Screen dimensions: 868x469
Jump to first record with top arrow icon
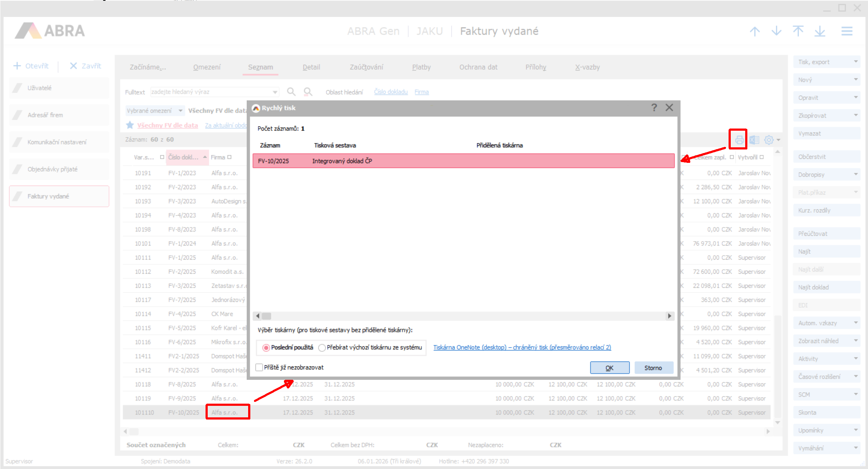[798, 31]
